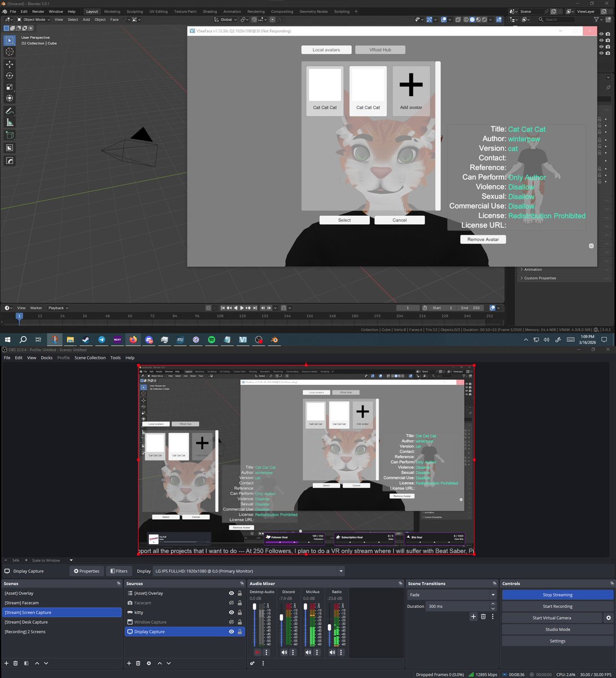Click Start Recording in OBS
This screenshot has width=616, height=678.
tap(557, 606)
